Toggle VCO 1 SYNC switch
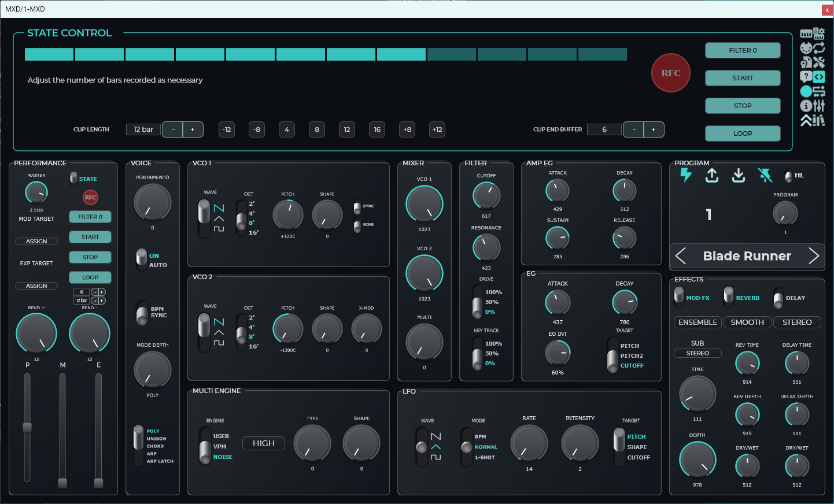The height and width of the screenshot is (504, 834). [357, 206]
